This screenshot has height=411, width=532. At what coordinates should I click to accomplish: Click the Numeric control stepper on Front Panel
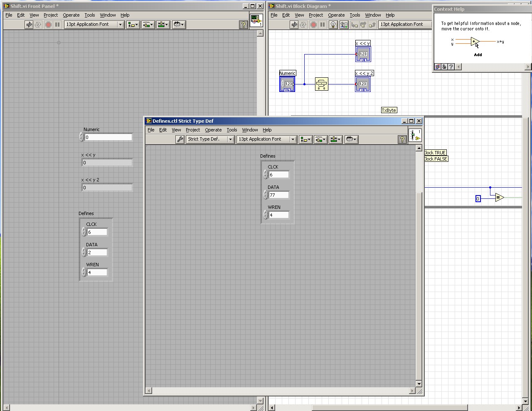click(81, 137)
